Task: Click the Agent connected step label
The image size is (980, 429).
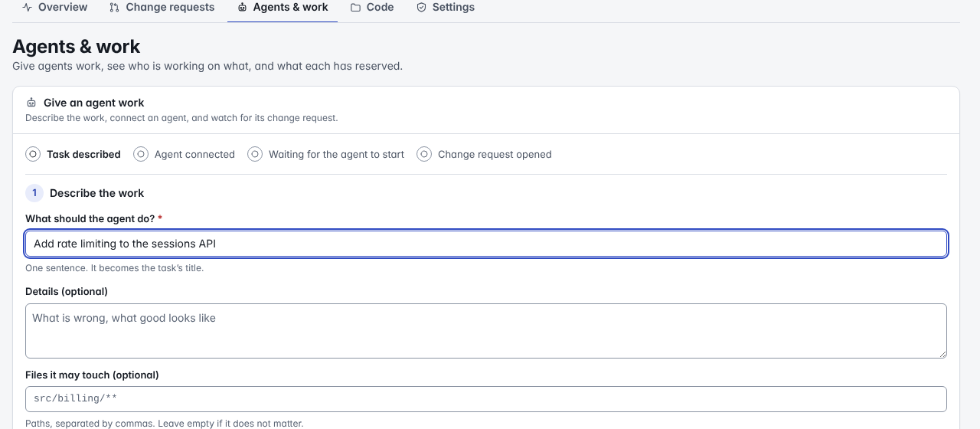Action: 194,154
